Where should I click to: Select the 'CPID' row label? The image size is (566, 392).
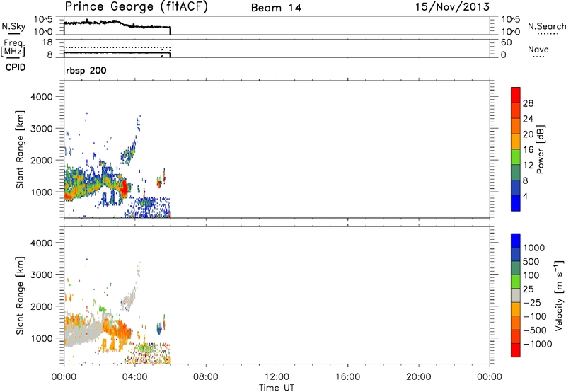(x=16, y=67)
